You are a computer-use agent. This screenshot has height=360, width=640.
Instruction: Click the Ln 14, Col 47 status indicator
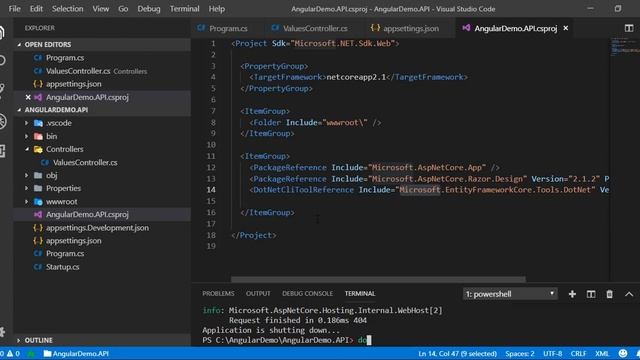click(457, 353)
